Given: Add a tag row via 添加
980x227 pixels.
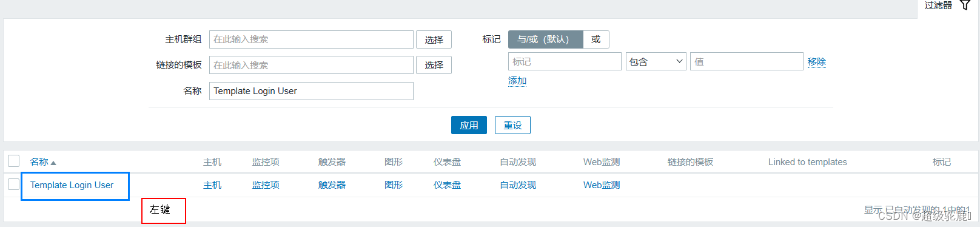Looking at the screenshot, I should (x=517, y=81).
